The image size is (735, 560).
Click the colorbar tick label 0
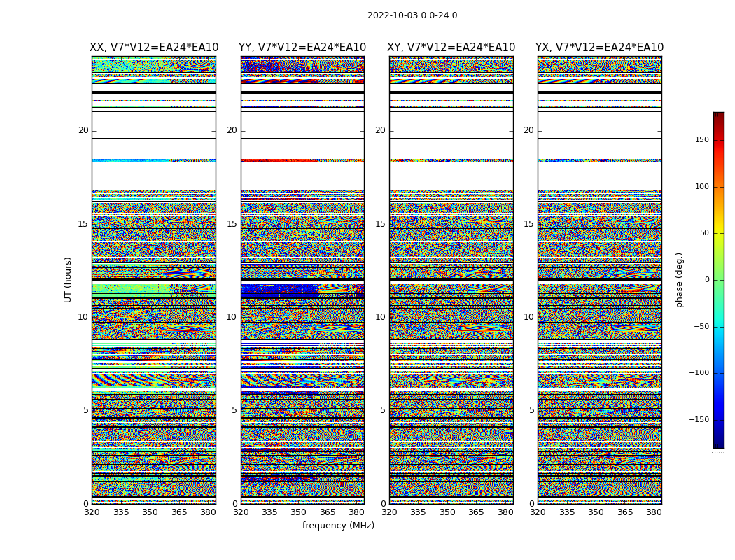707,280
